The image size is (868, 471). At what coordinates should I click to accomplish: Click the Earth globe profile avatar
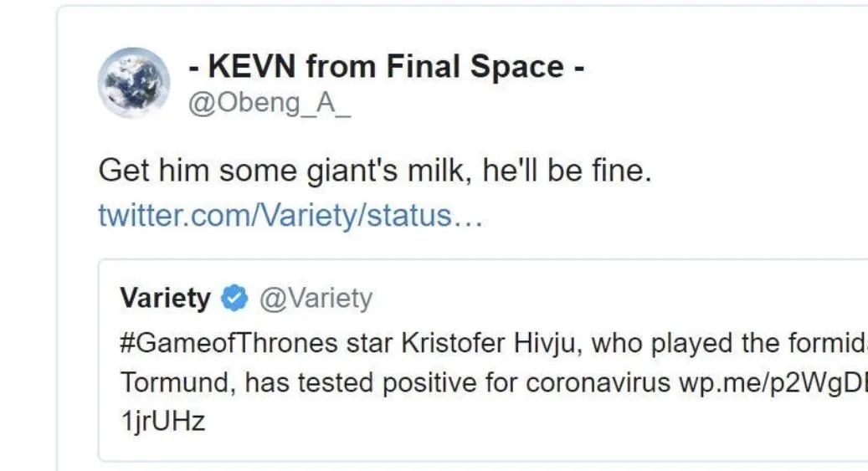pyautogui.click(x=134, y=82)
